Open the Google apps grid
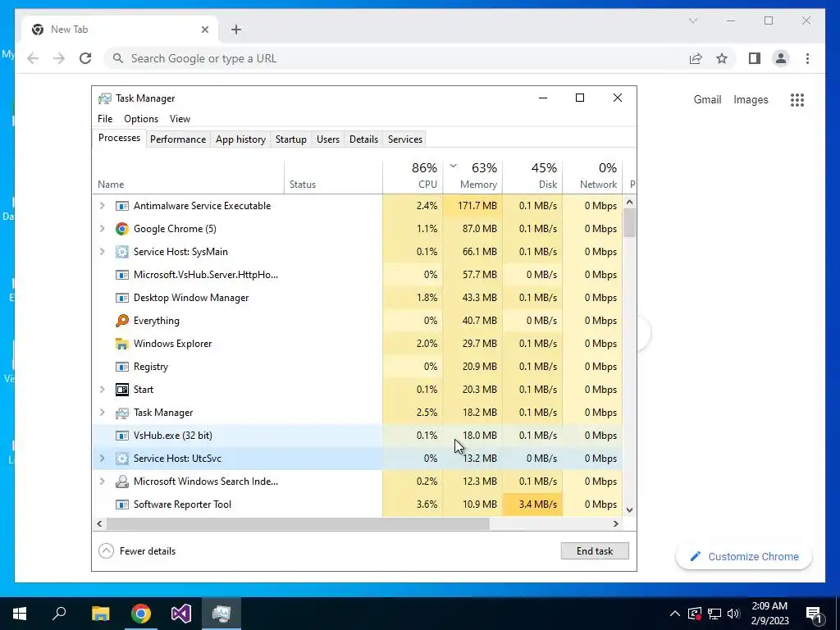This screenshot has height=630, width=840. [797, 99]
